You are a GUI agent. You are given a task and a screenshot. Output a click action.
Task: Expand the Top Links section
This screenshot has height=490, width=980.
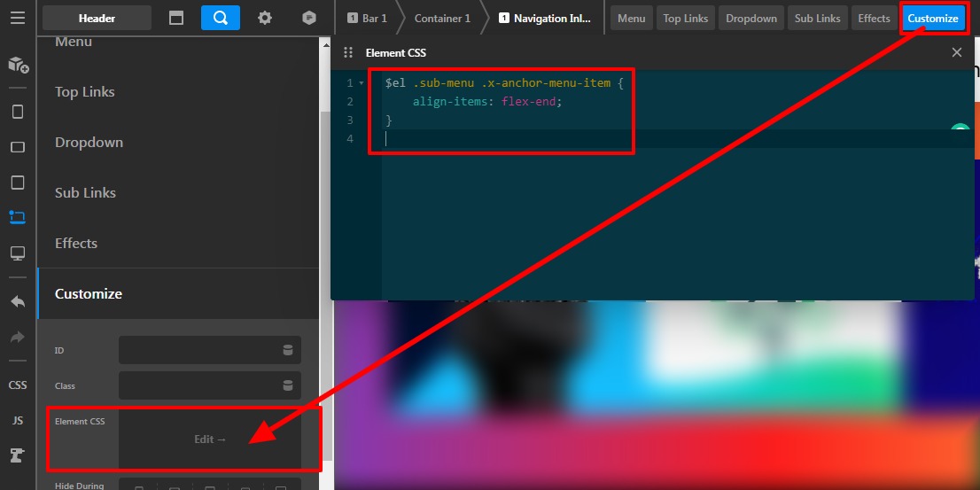[85, 92]
